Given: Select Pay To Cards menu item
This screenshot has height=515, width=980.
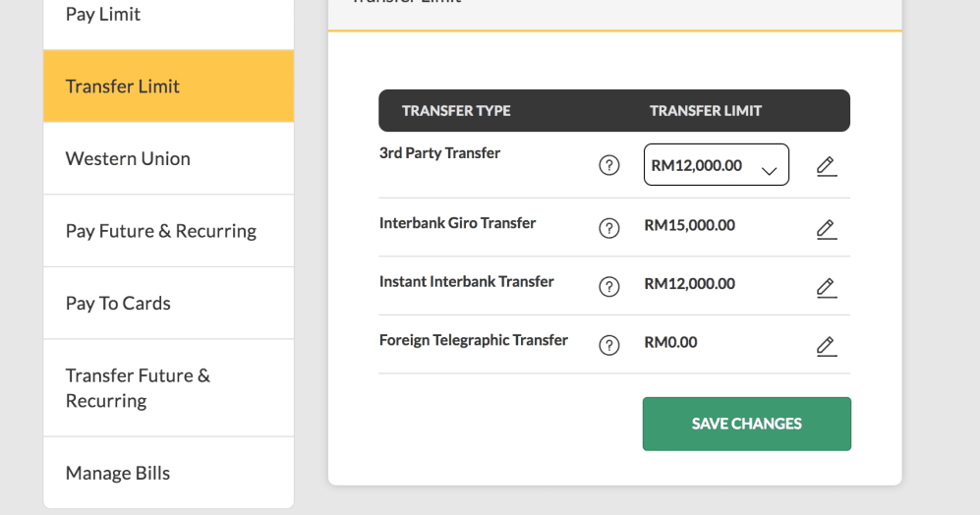Looking at the screenshot, I should point(168,303).
